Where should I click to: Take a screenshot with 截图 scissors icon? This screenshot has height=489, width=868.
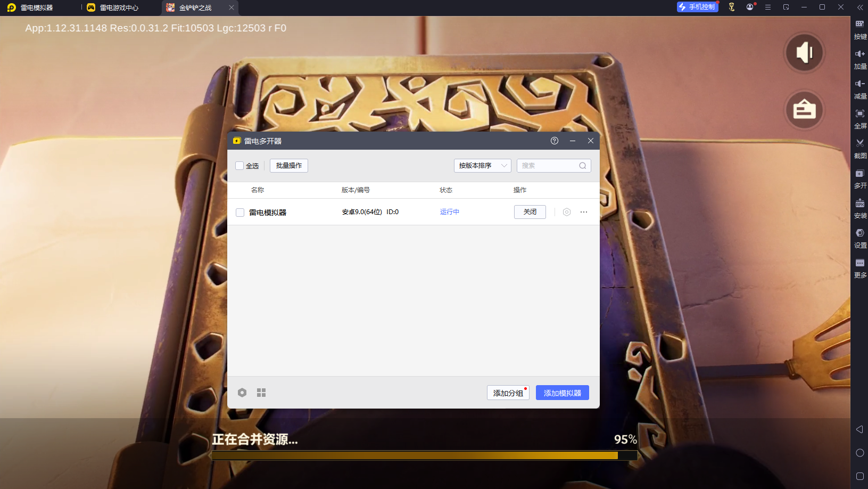860,149
